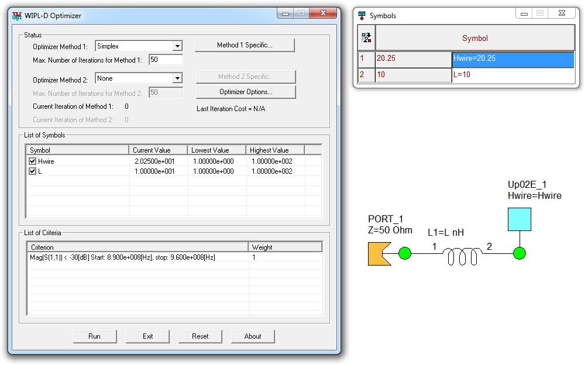This screenshot has width=588, height=365.
Task: Click the Reset button
Action: point(200,336)
